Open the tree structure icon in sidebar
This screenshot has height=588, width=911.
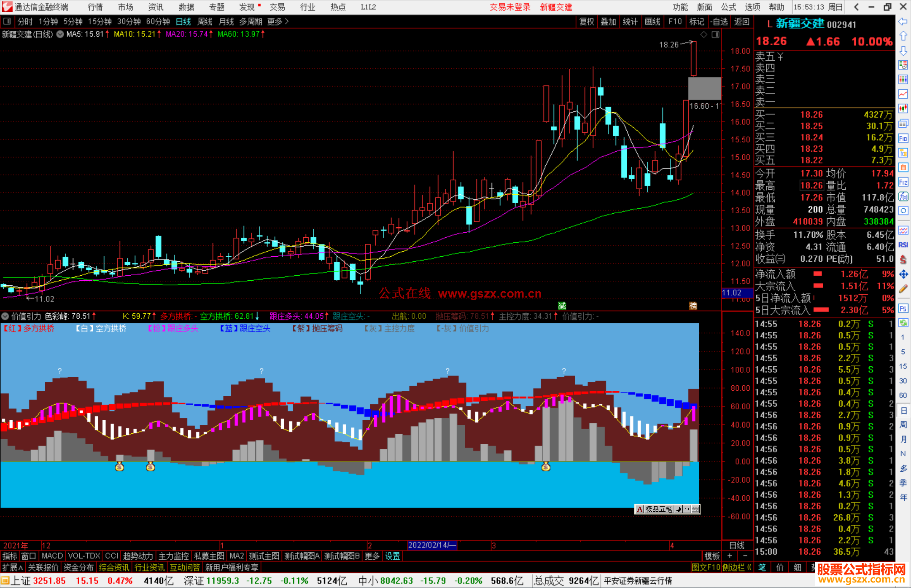pyautogui.click(x=903, y=153)
